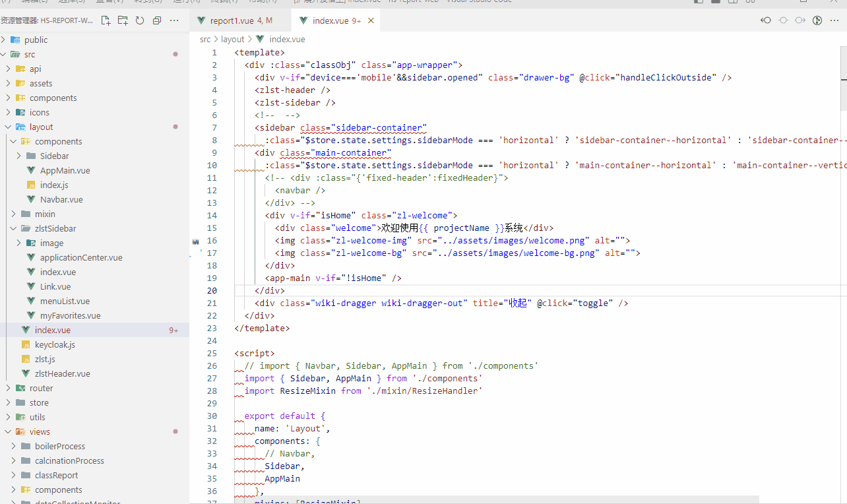Click the layout breadcrumb segment

tap(232, 40)
